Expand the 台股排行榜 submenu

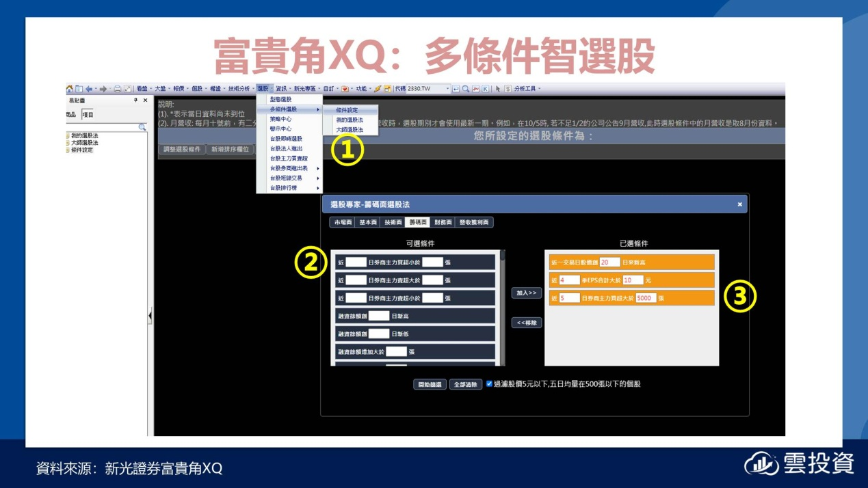(x=289, y=188)
